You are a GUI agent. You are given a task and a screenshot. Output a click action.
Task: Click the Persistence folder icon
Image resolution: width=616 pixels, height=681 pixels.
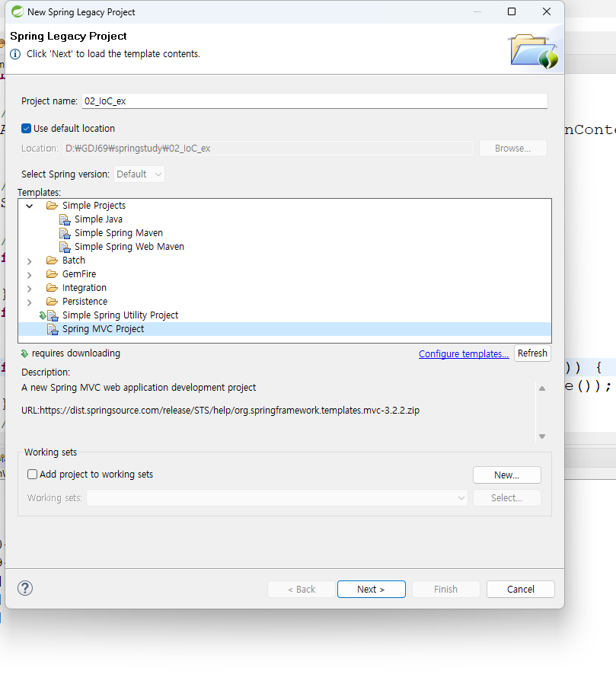(52, 302)
